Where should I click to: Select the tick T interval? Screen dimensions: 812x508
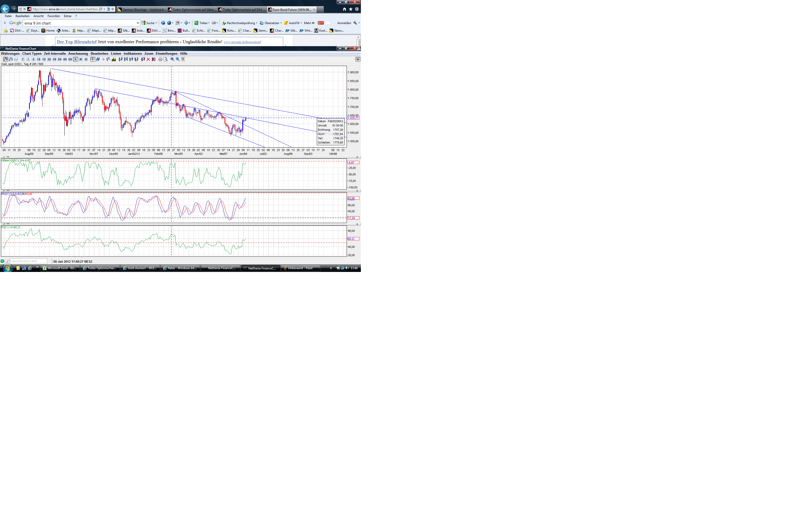23,59
